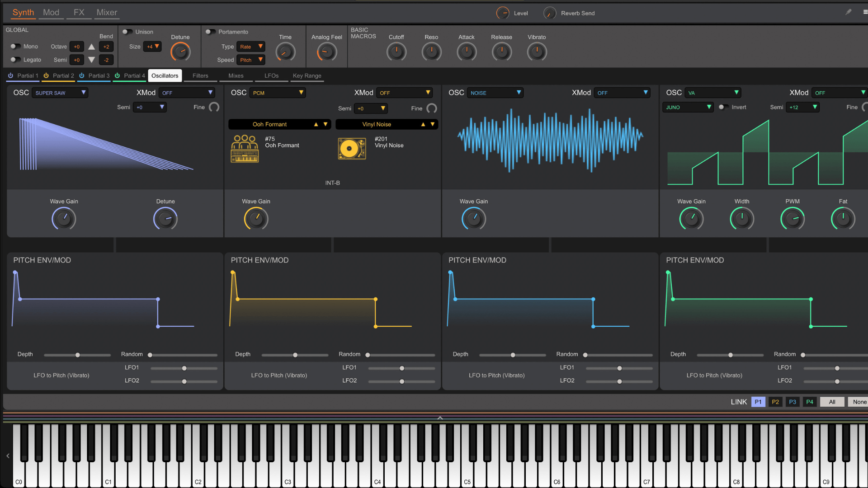Screen dimensions: 868x488
Task: Click the Ooh Formant band thumbnail icon
Action: tap(245, 148)
